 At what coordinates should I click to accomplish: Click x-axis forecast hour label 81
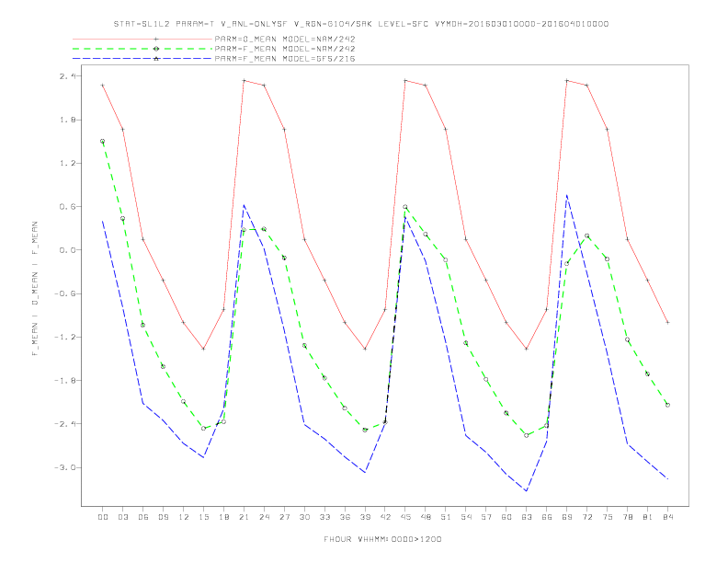(x=648, y=517)
